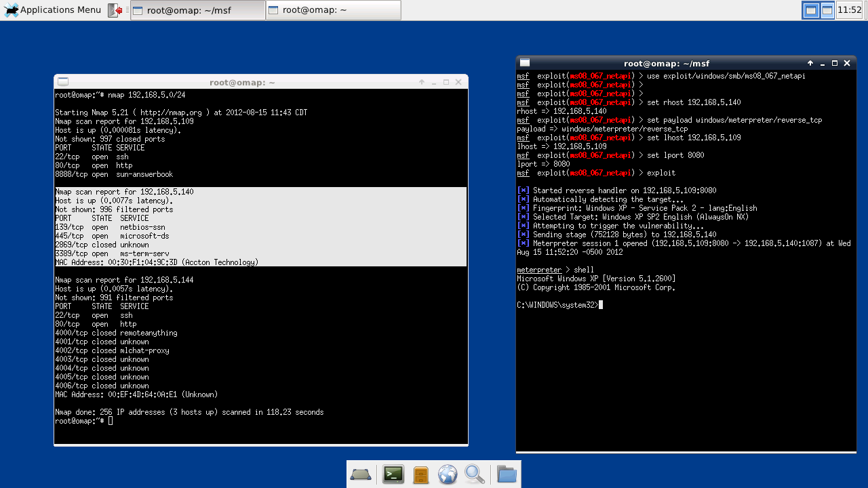Image resolution: width=868 pixels, height=488 pixels.
Task: Click the 'meterpreter > shell' line
Action: 555,270
